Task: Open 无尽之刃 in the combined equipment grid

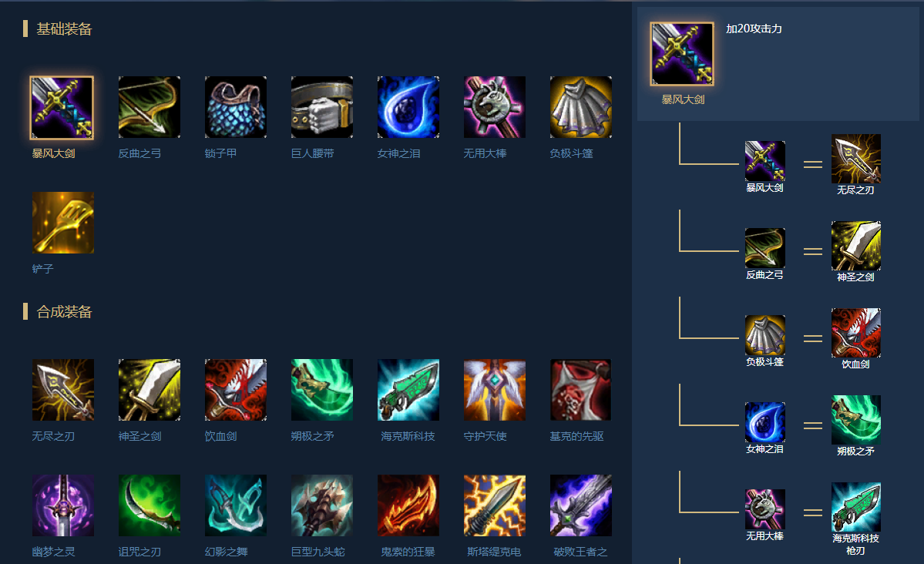Action: [x=63, y=390]
